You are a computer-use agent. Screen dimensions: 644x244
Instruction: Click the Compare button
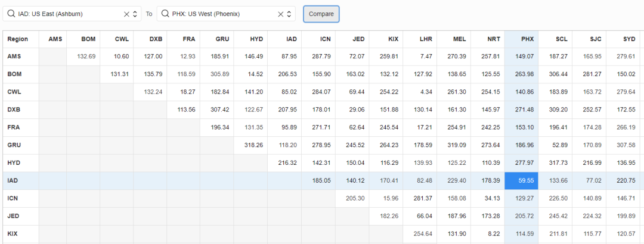point(321,14)
